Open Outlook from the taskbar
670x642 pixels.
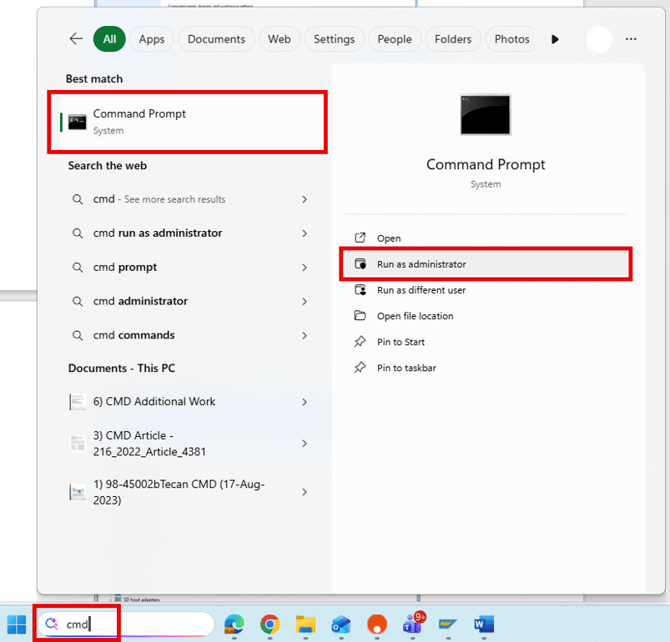click(x=341, y=624)
